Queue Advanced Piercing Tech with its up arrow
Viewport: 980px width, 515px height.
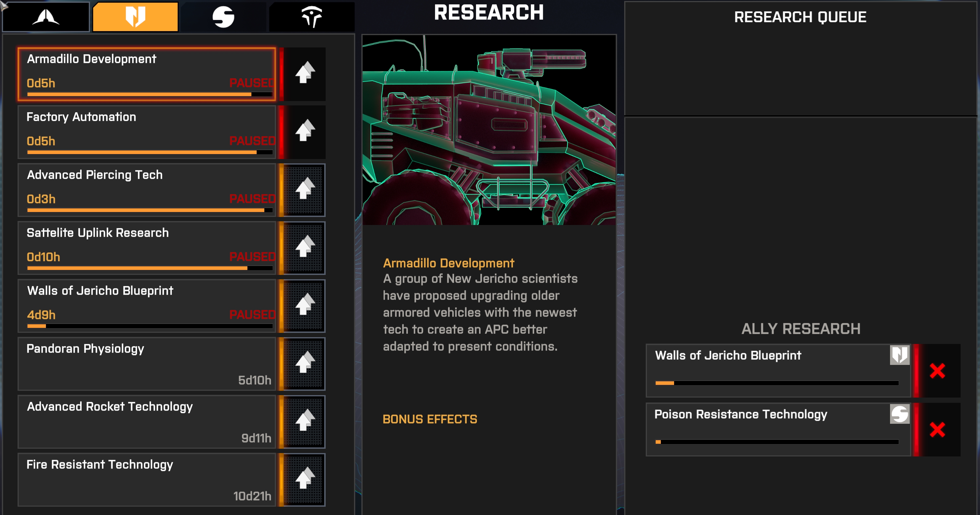305,190
